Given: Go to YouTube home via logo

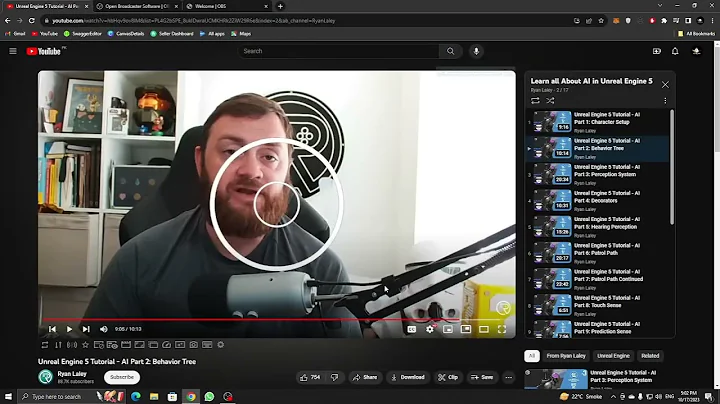Looking at the screenshot, I should tap(44, 51).
